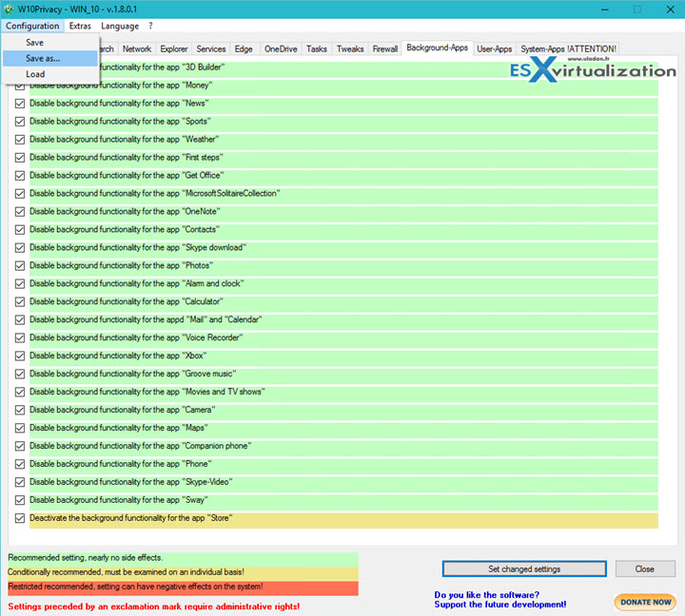
Task: Click the DONATE NOW button
Action: [x=645, y=602]
